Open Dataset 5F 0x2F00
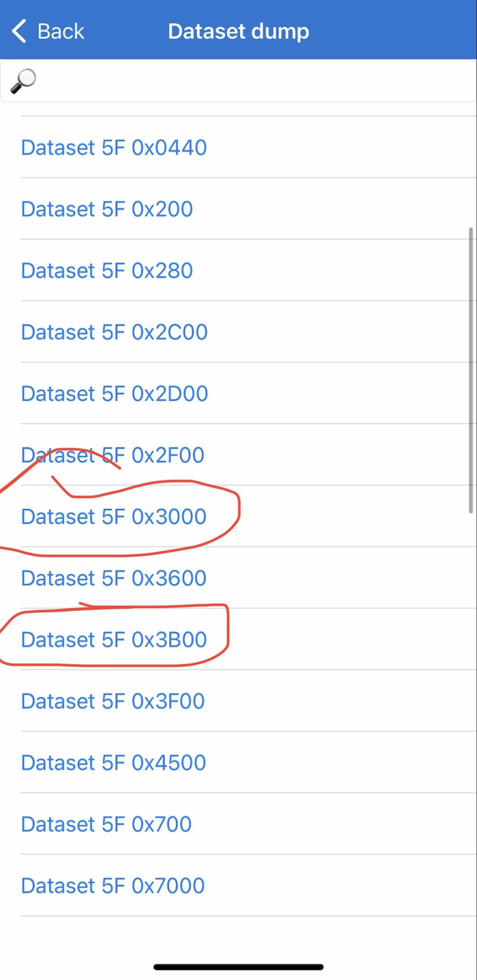The width and height of the screenshot is (477, 980). tap(113, 455)
